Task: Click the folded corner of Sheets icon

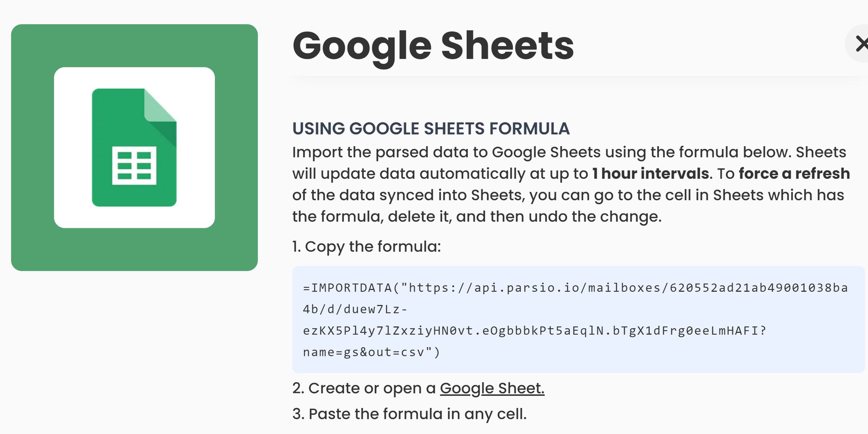Action: 160,105
